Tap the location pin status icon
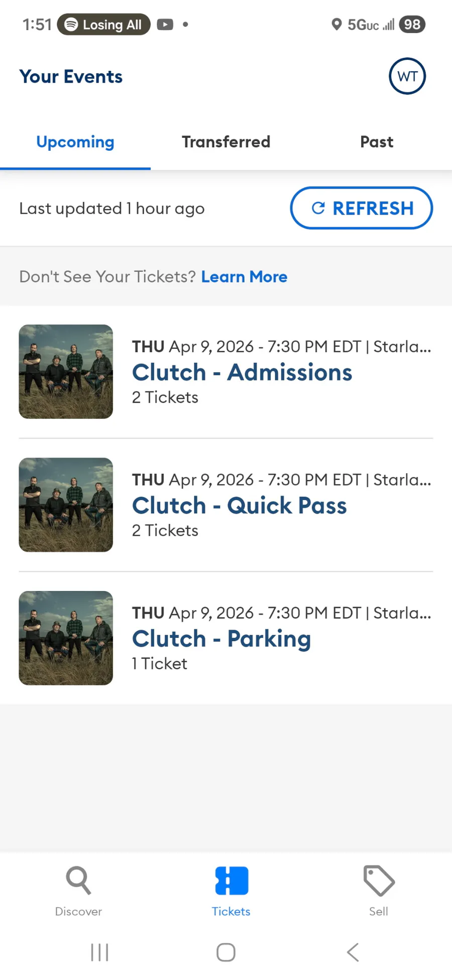The image size is (452, 980). pyautogui.click(x=336, y=24)
